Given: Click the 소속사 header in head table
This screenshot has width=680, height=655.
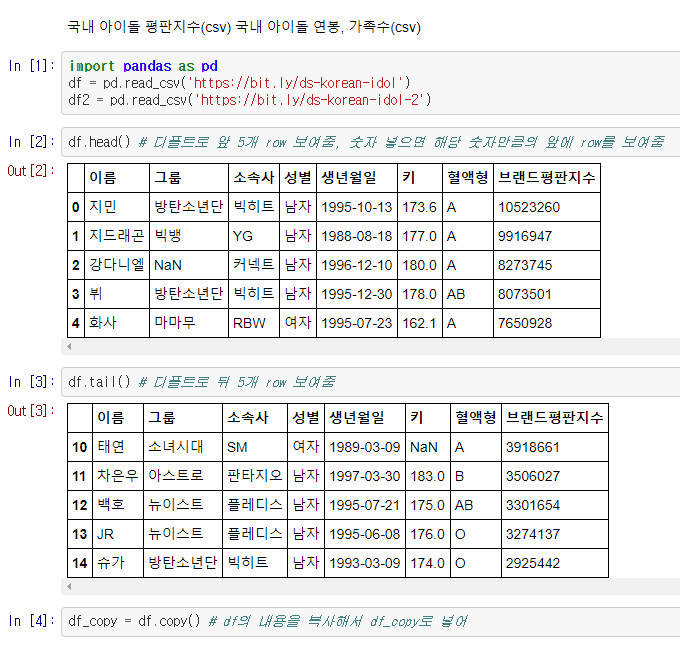Looking at the screenshot, I should click(254, 177).
